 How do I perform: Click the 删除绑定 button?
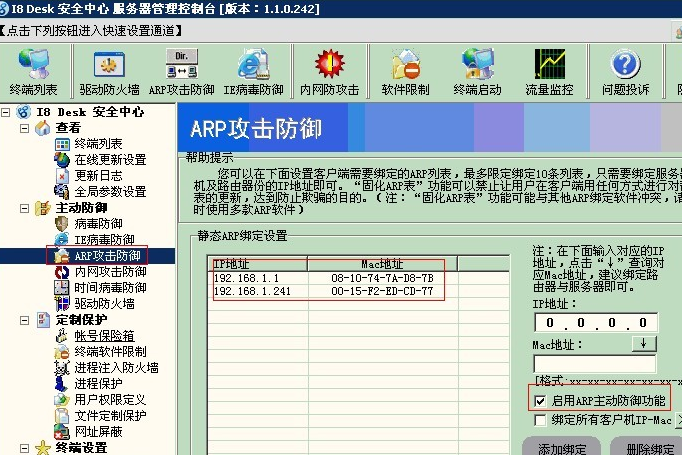[x=647, y=447]
